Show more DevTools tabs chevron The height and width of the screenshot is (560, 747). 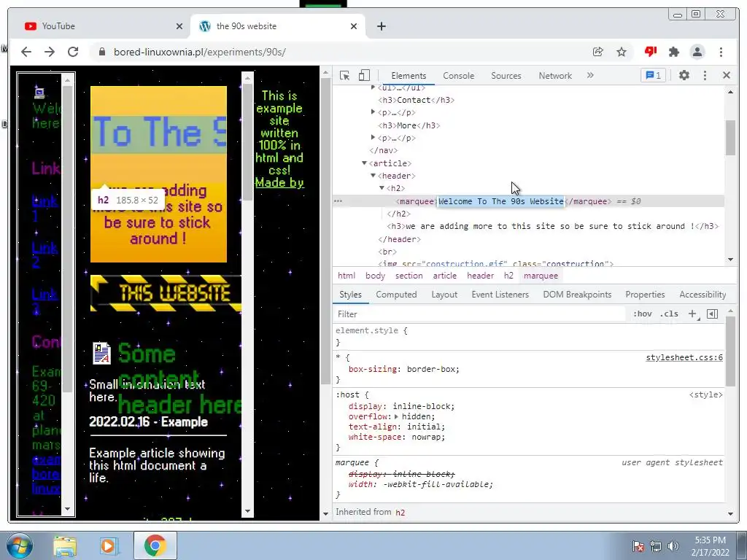click(590, 75)
